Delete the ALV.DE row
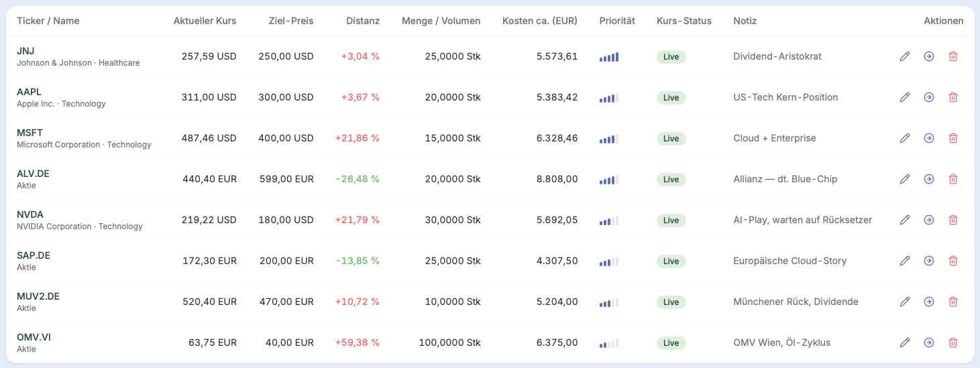 coord(953,180)
